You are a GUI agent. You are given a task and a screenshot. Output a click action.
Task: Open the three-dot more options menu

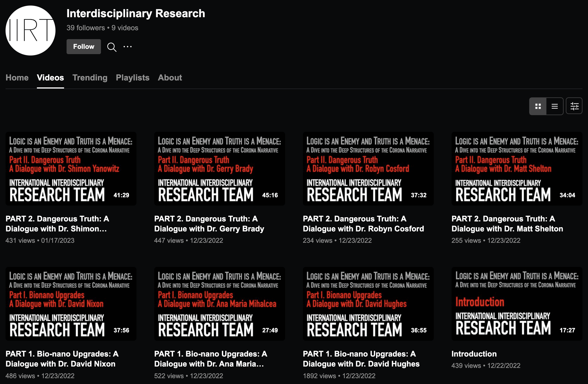pyautogui.click(x=128, y=47)
